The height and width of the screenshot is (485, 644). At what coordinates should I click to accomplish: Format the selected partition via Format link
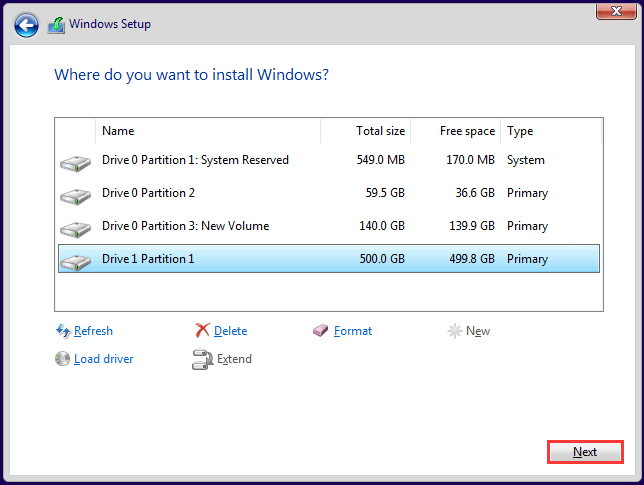coord(353,331)
